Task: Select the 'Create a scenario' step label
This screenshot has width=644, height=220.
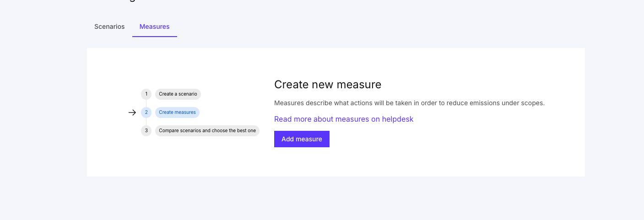Action: 178,94
